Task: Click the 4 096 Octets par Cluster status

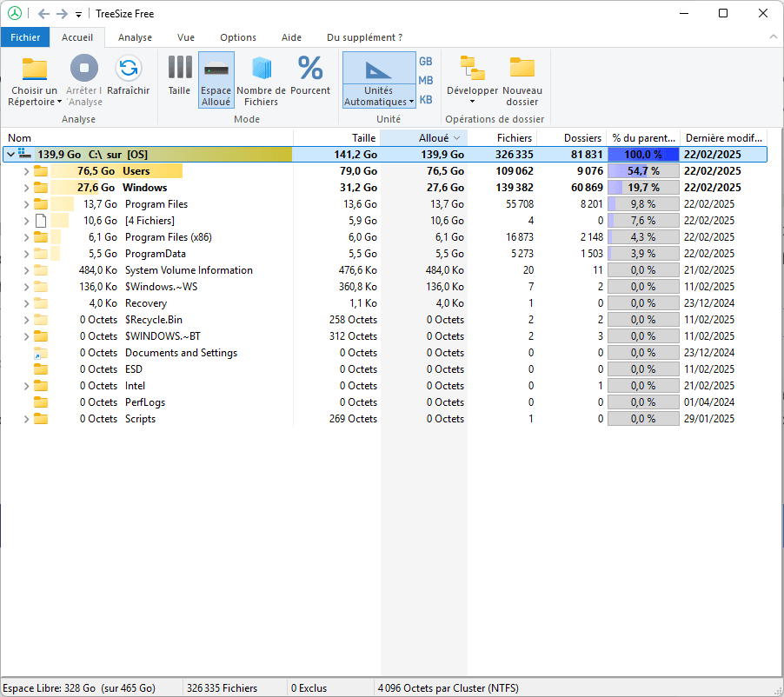Action: pos(448,688)
